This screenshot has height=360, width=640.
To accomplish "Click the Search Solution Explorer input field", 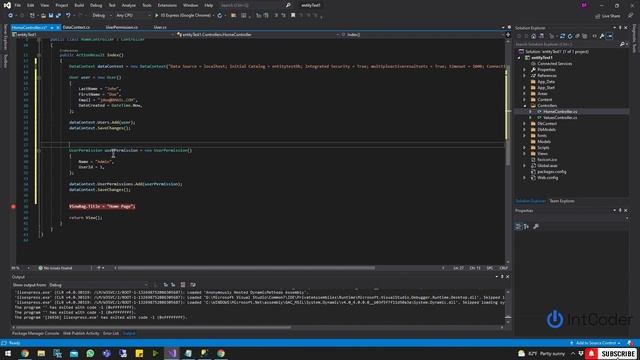I will pos(567,44).
